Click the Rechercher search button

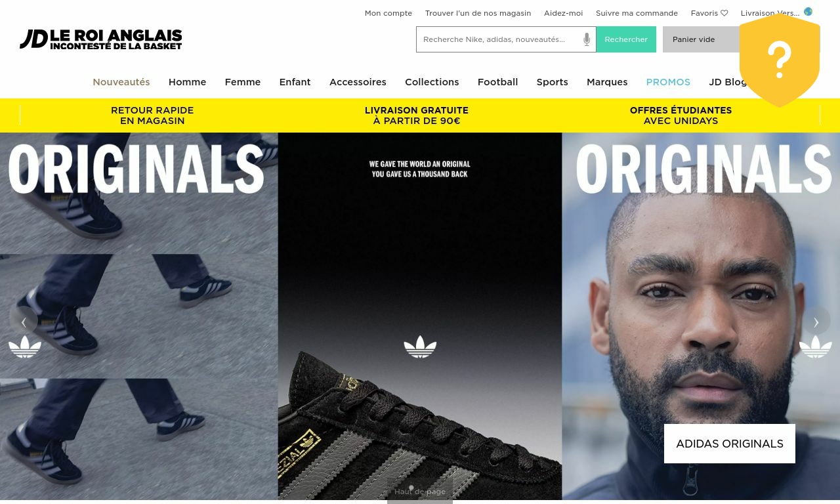[x=626, y=39]
